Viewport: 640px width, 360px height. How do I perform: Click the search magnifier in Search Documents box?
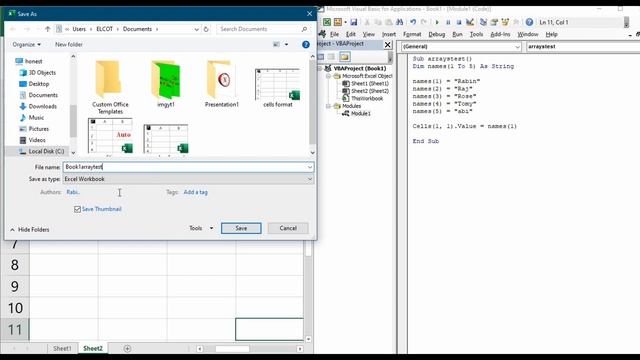click(304, 29)
